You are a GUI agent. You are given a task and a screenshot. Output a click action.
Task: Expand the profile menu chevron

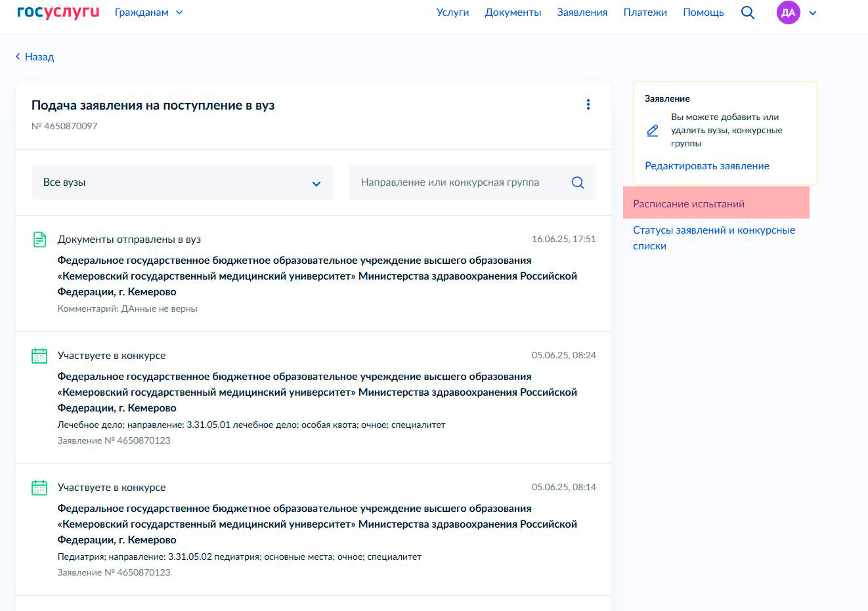click(813, 12)
